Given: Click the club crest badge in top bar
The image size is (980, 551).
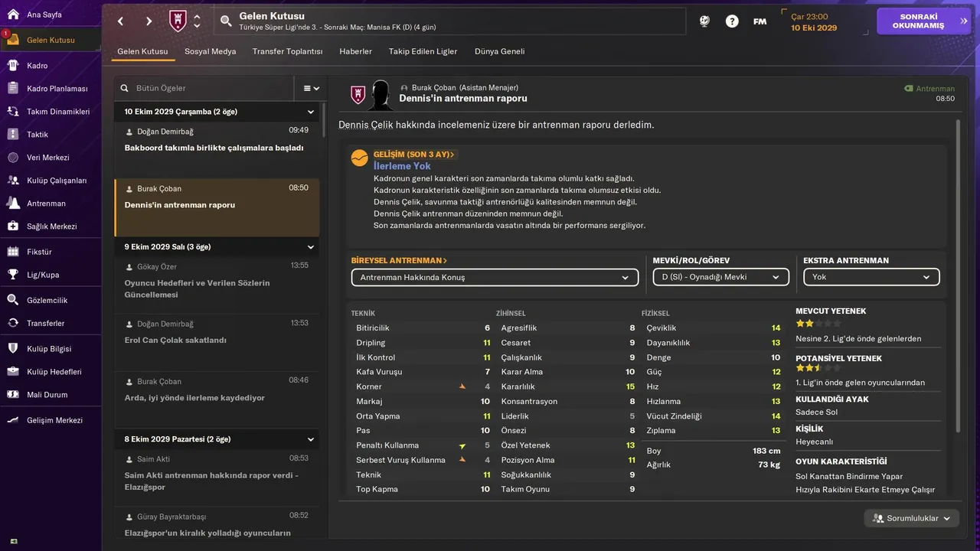Looking at the screenshot, I should point(178,21).
